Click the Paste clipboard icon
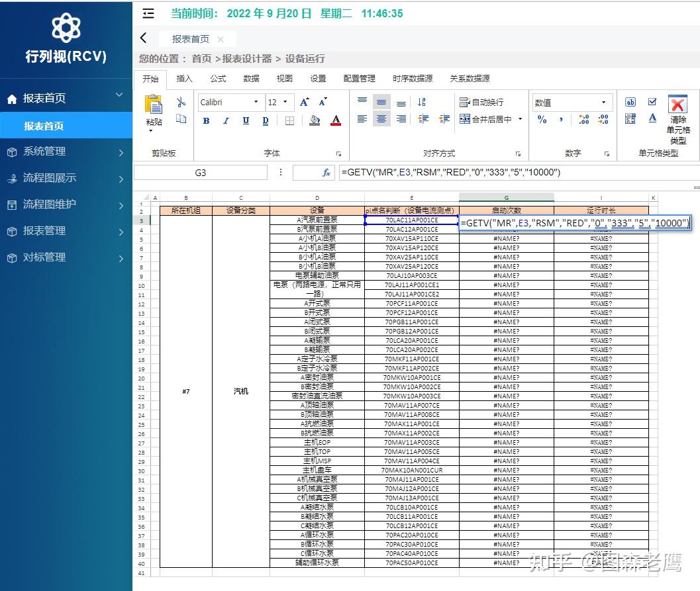 (x=154, y=105)
